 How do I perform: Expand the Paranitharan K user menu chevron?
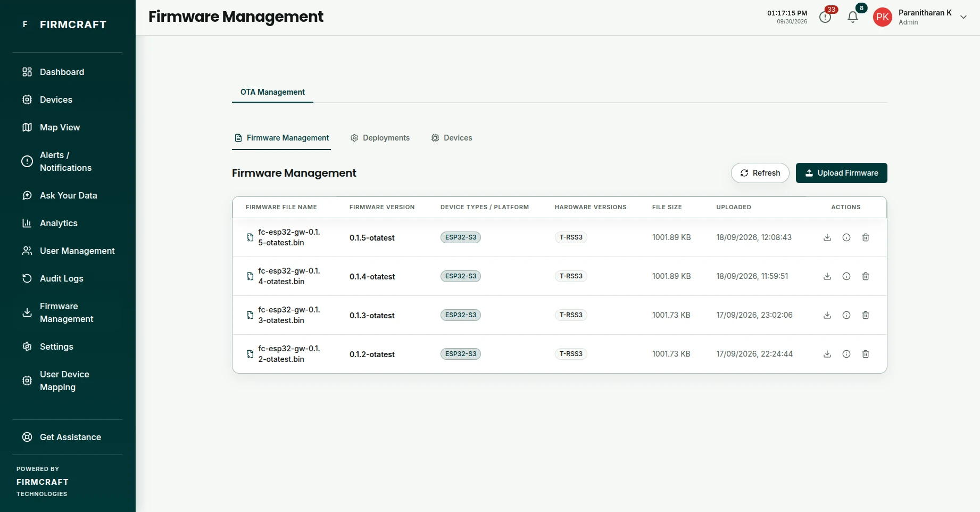[964, 17]
